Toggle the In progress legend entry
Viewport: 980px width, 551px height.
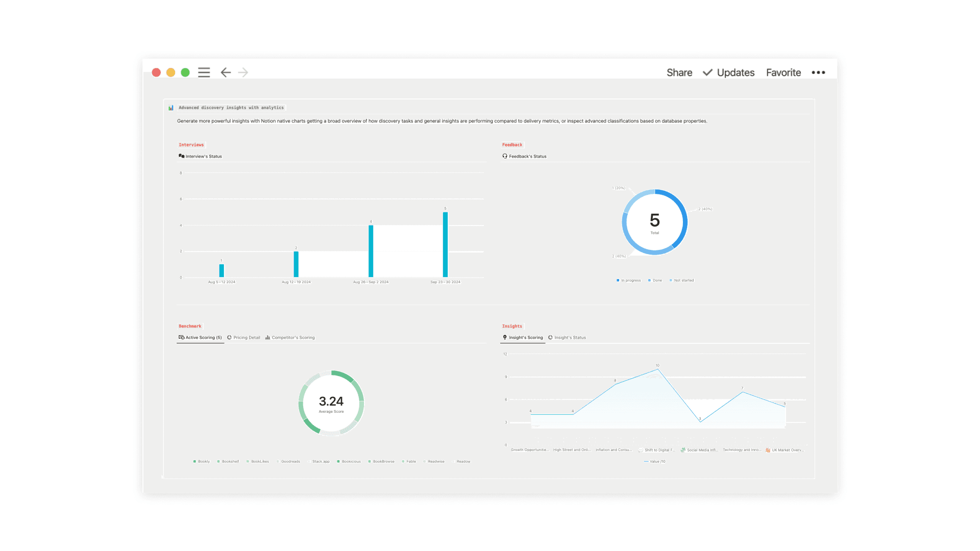(628, 280)
